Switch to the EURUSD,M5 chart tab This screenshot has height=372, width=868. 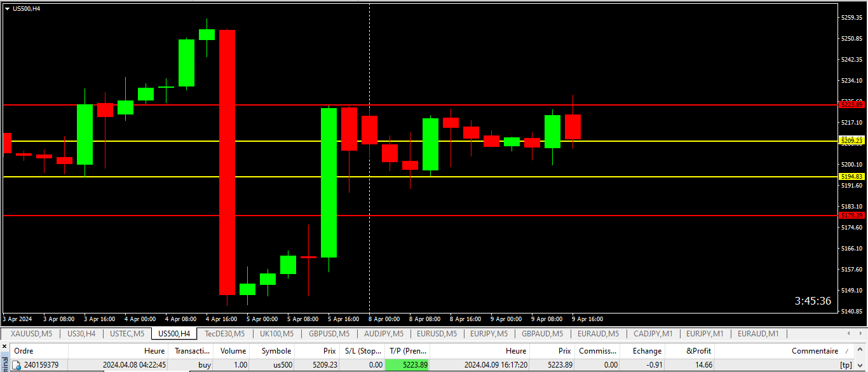[438, 334]
